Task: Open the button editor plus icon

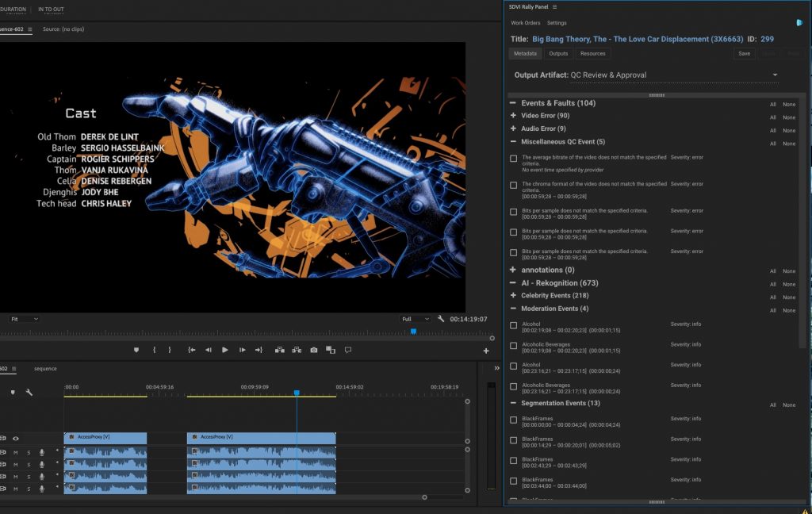Action: pyautogui.click(x=486, y=351)
